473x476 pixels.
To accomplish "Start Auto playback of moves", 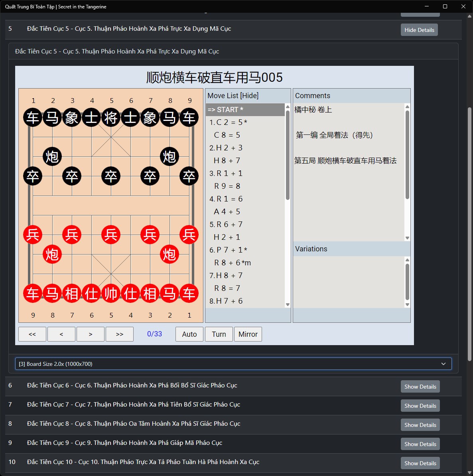I will click(189, 334).
